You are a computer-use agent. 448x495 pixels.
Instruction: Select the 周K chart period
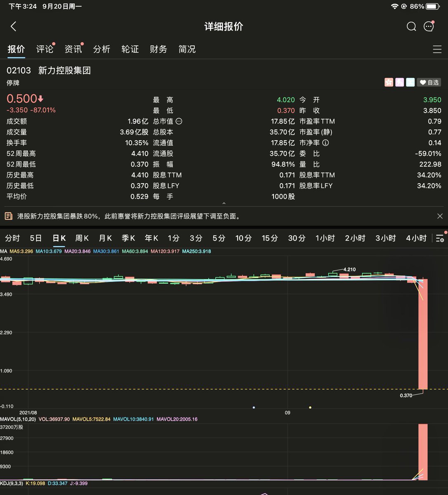(82, 238)
